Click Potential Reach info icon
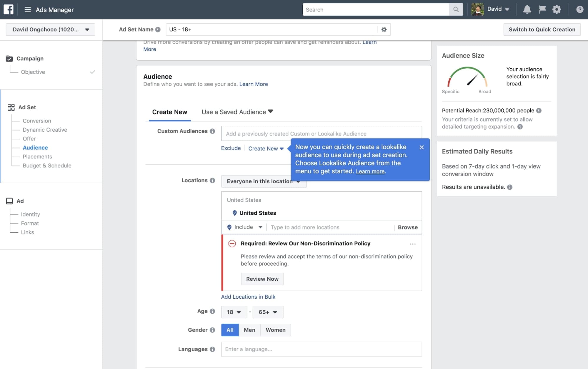This screenshot has height=369, width=588. (539, 110)
